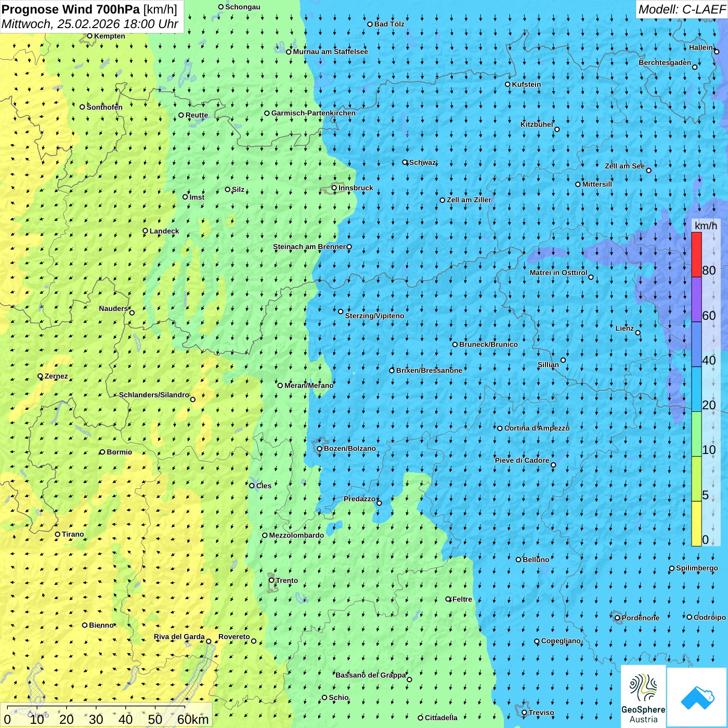Click the purple 60–80 km/h legend segment
Viewport: 728px width, 728px height.
pos(696,300)
